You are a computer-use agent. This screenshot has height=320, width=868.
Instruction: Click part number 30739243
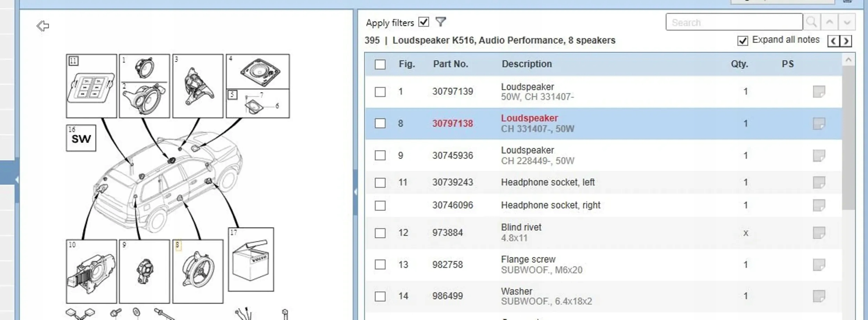(452, 182)
